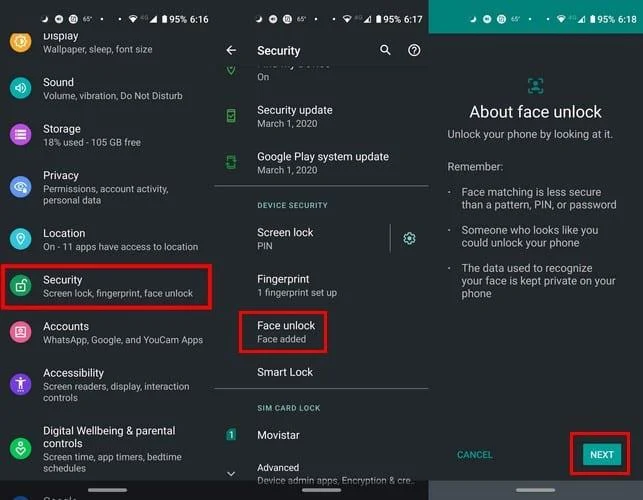Tap the first screen's battery 95% indicator
Screen dimensions: 643x500
174,19
